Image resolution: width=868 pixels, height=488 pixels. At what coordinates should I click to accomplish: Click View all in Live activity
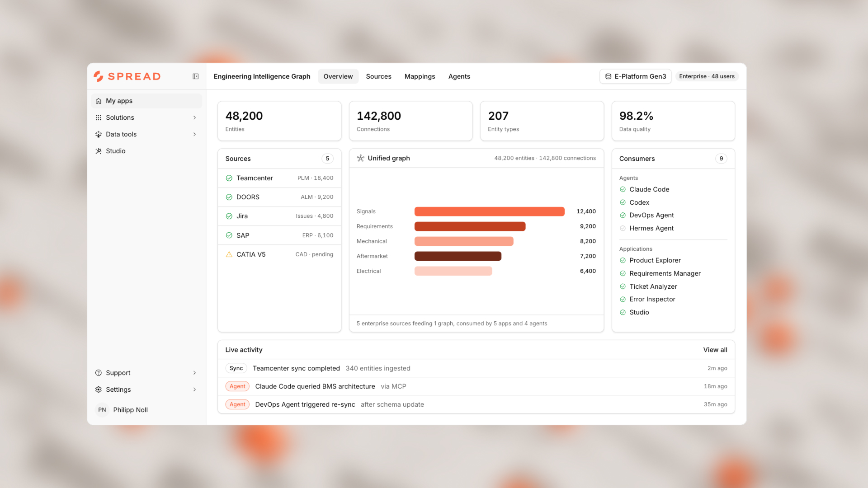click(715, 350)
